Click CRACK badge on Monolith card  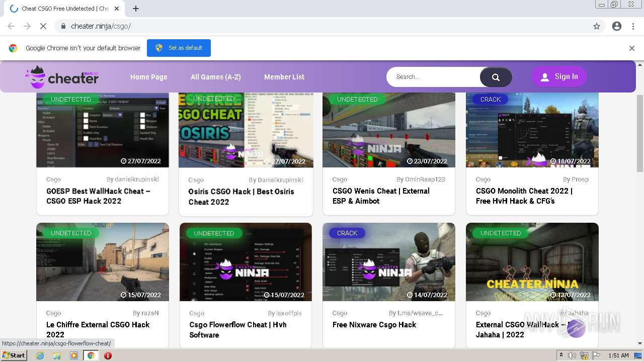pos(491,99)
